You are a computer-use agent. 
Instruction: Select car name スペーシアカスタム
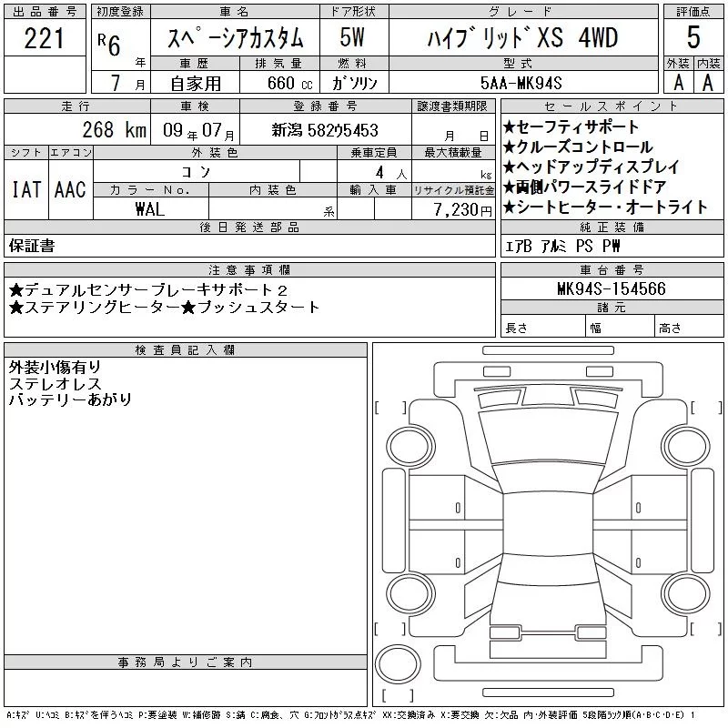pyautogui.click(x=235, y=38)
